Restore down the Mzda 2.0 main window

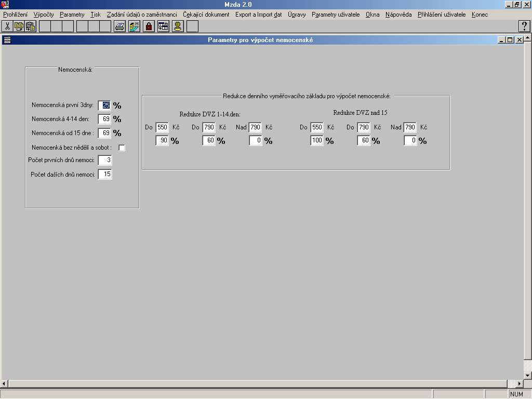(x=517, y=4)
